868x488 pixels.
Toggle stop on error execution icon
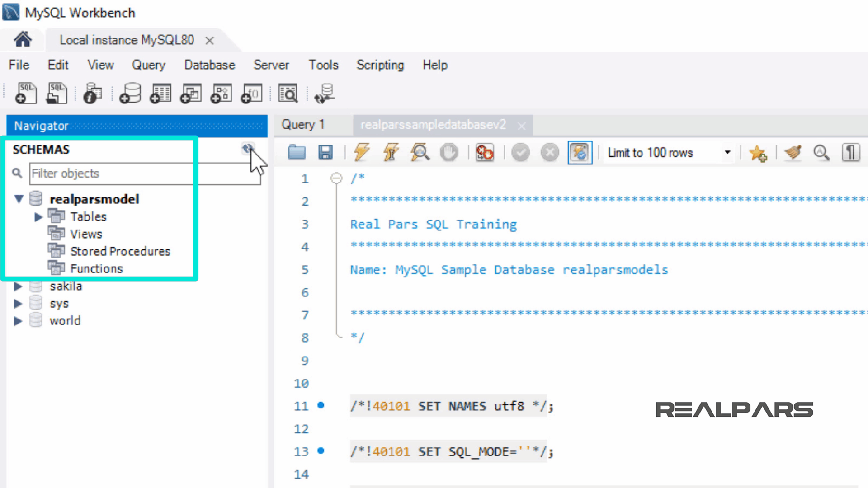(x=485, y=153)
